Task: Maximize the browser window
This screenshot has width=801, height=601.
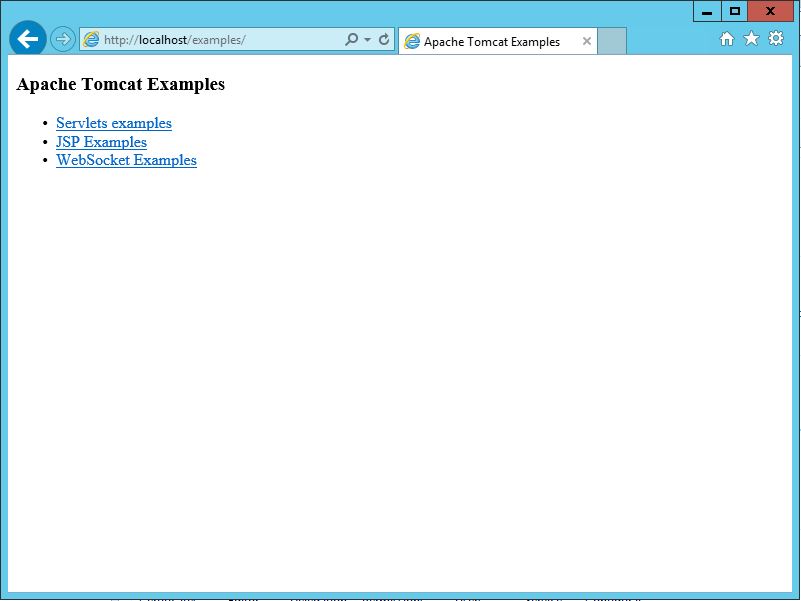Action: click(735, 11)
